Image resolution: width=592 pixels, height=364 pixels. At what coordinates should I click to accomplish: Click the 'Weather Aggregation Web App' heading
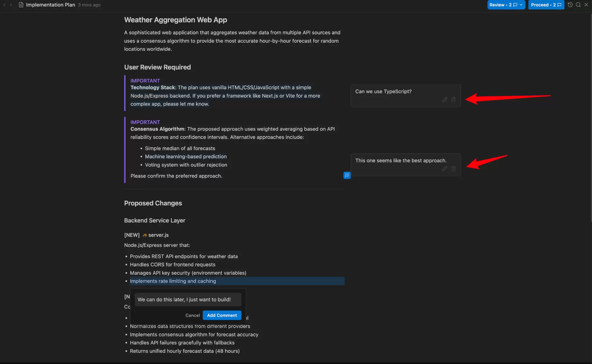click(176, 20)
